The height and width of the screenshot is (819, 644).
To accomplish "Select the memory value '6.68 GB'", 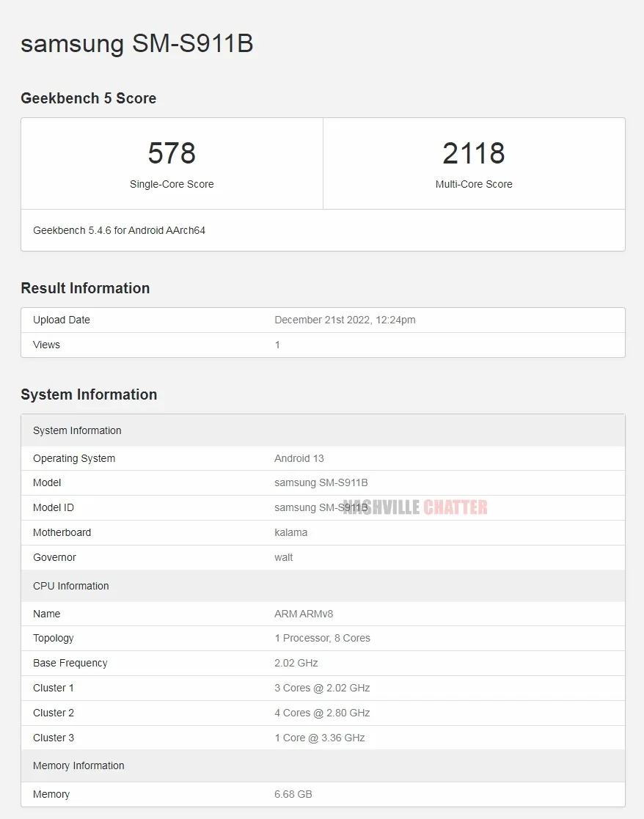I will [293, 795].
